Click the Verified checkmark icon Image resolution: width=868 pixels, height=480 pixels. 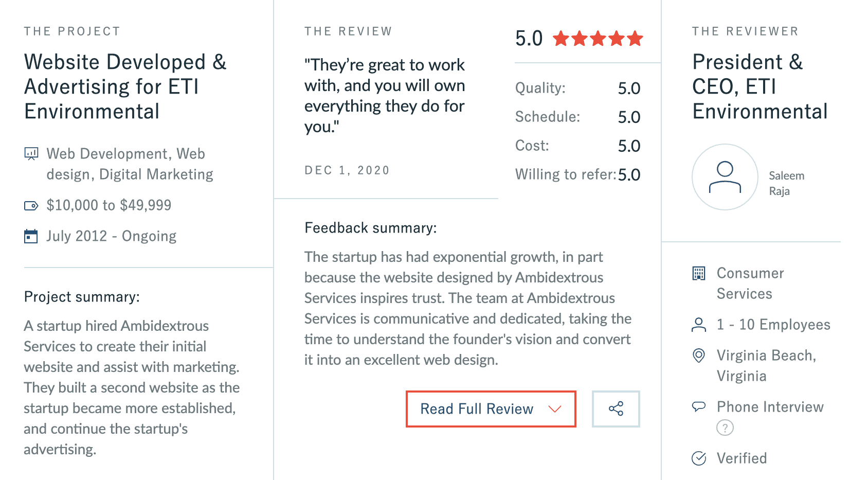click(699, 458)
